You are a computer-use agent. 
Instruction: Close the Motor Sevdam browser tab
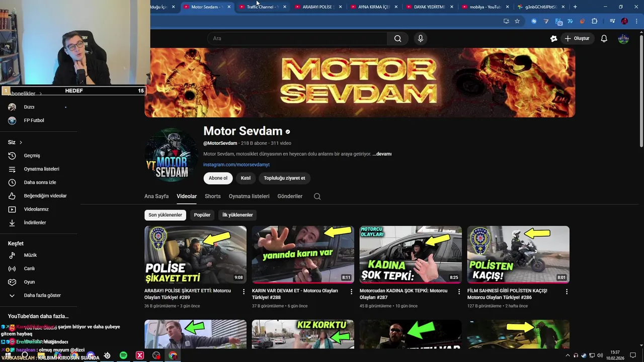(229, 7)
